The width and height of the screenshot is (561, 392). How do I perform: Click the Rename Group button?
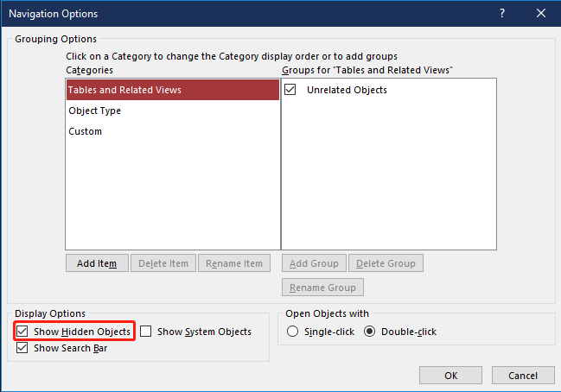point(322,288)
